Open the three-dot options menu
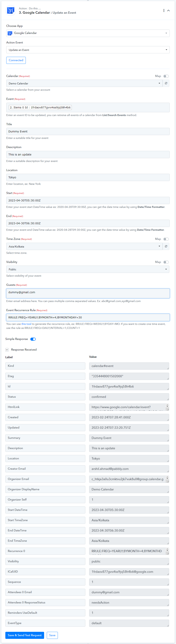The height and width of the screenshot is (644, 176). pos(164,10)
